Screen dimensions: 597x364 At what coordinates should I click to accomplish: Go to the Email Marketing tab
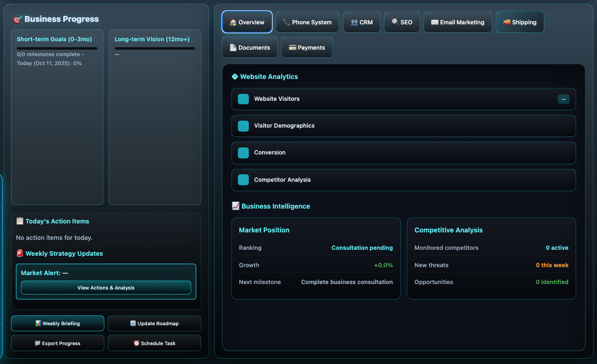(x=457, y=22)
